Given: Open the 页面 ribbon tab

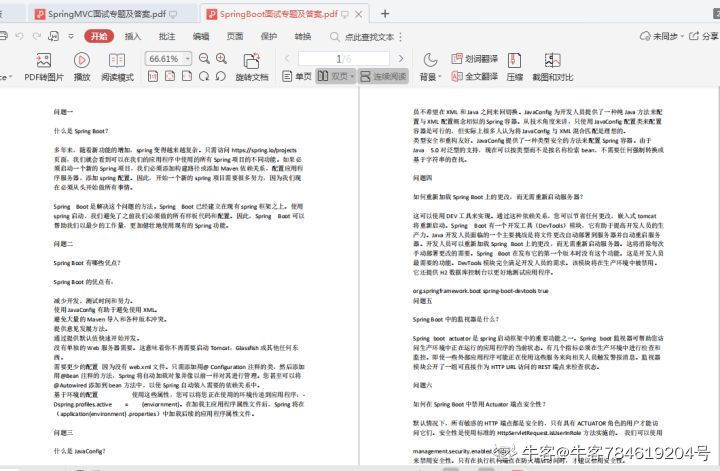Looking at the screenshot, I should click(235, 36).
